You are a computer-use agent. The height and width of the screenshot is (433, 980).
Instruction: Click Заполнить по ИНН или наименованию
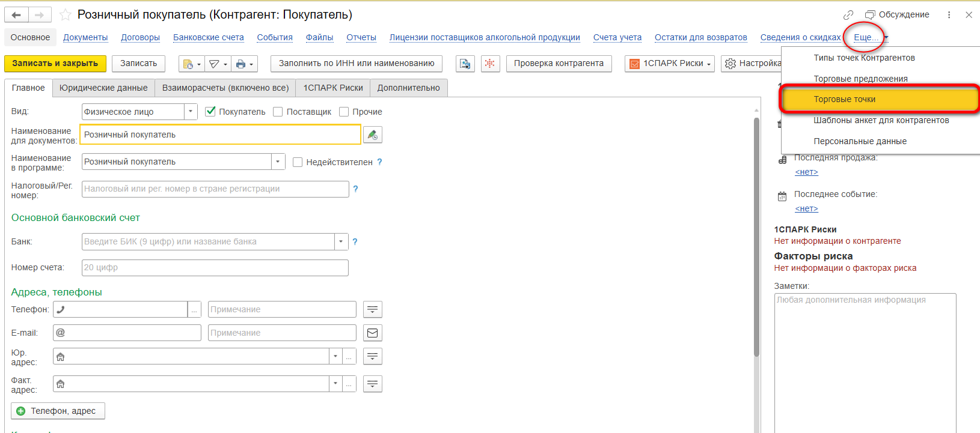point(357,64)
